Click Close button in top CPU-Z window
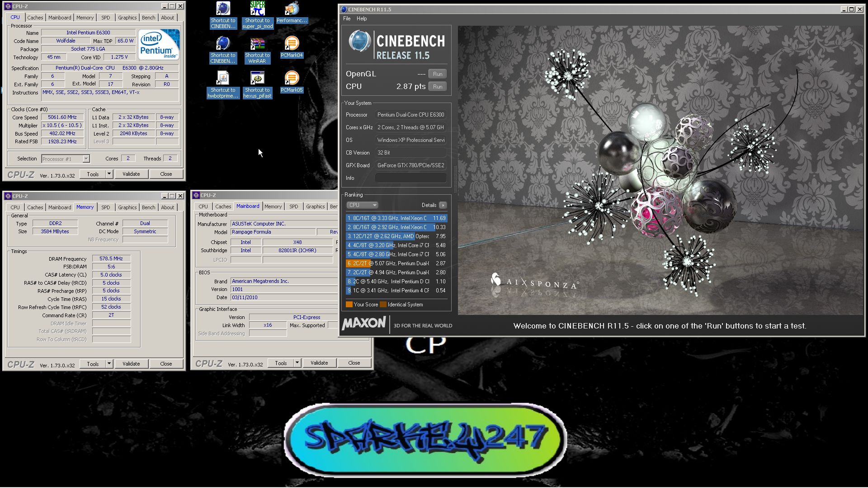868x488 pixels. coord(166,174)
